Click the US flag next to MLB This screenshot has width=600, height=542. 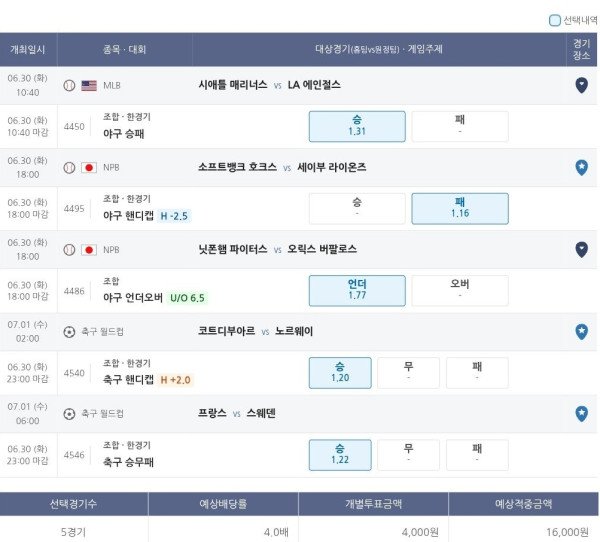[x=89, y=85]
